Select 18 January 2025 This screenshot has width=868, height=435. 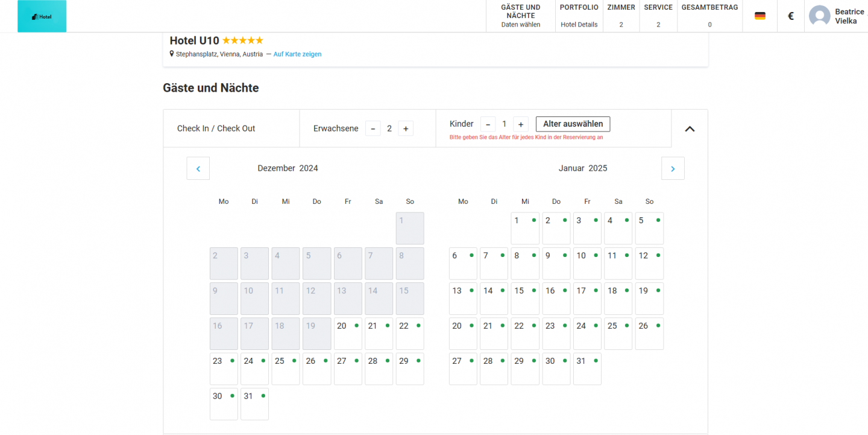click(618, 299)
